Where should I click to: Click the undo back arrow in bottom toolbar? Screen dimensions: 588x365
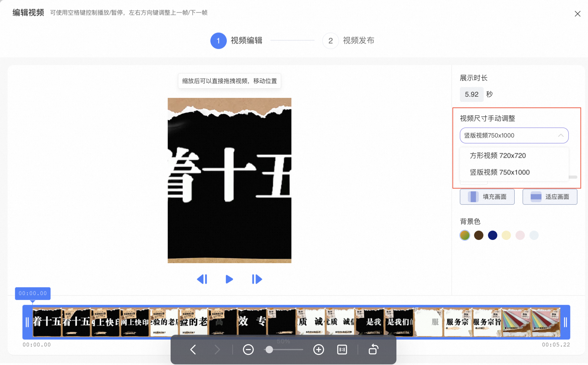click(x=193, y=350)
